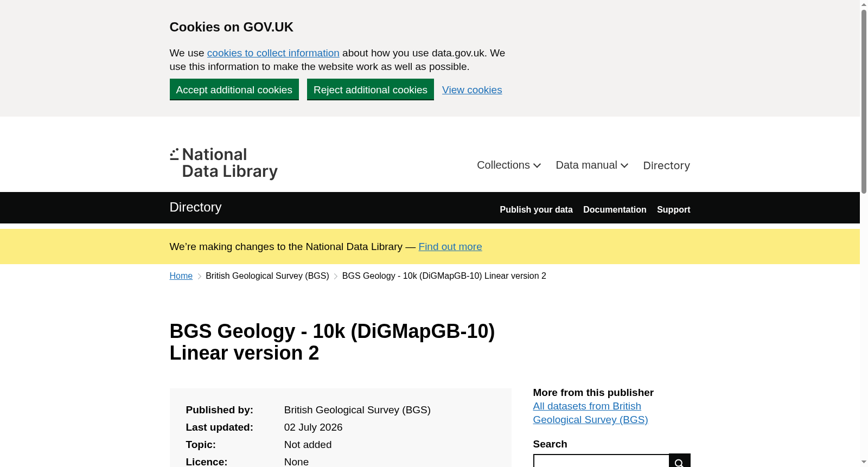Expand the Data manual menu

coord(592,165)
